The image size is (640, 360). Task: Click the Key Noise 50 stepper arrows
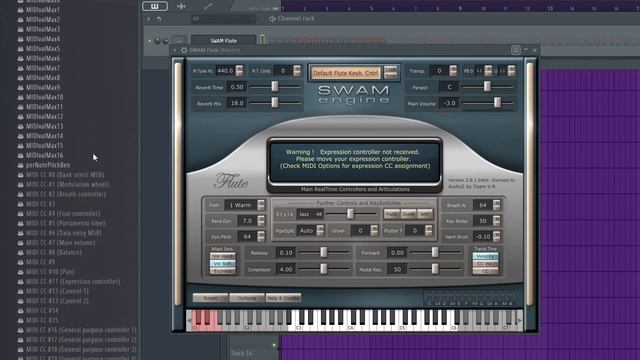pyautogui.click(x=496, y=221)
